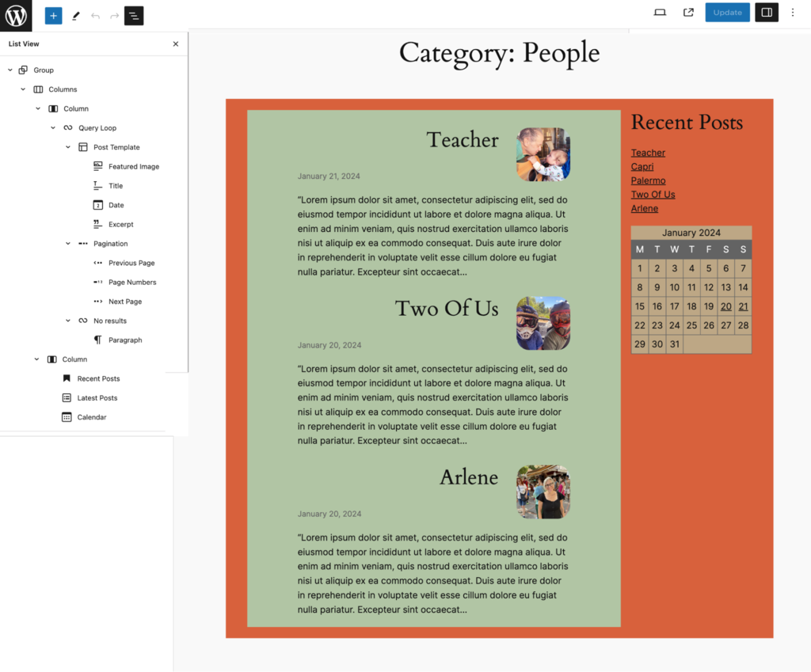Open View Page in new tab icon
Image resolution: width=811 pixels, height=672 pixels.
(x=688, y=13)
